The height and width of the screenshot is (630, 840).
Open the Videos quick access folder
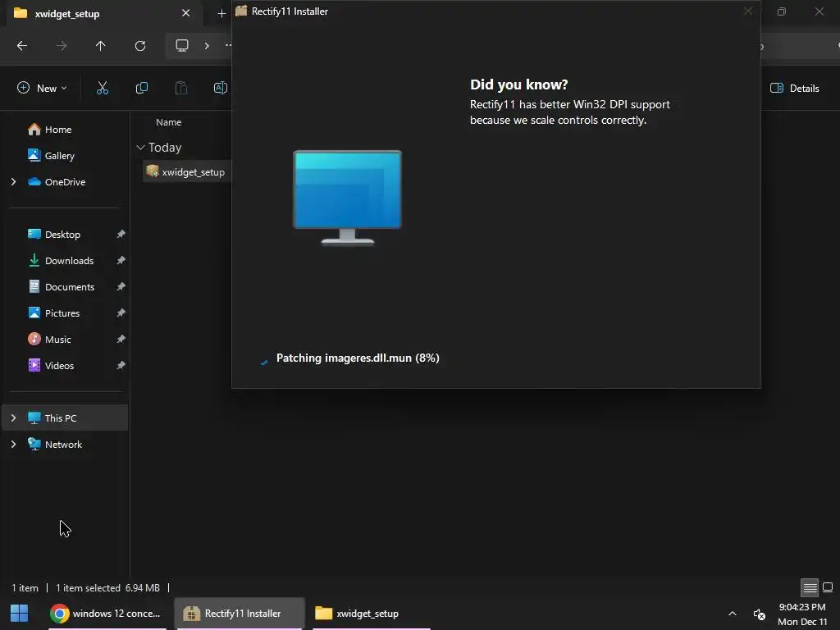point(51,366)
